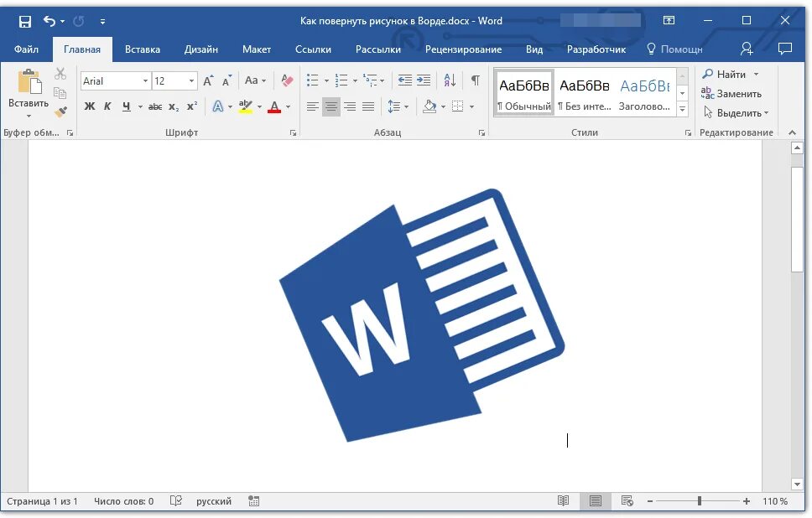The height and width of the screenshot is (518, 812).
Task: Align text to the right
Action: (x=350, y=106)
